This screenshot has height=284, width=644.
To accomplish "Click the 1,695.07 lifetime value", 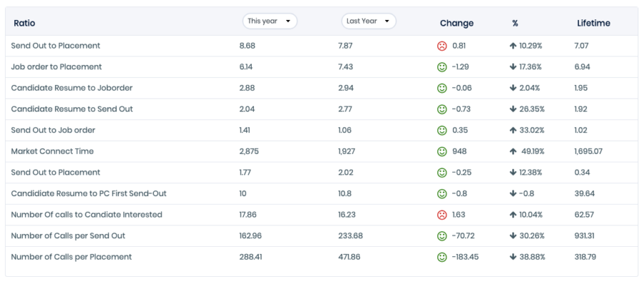I will click(x=589, y=152).
